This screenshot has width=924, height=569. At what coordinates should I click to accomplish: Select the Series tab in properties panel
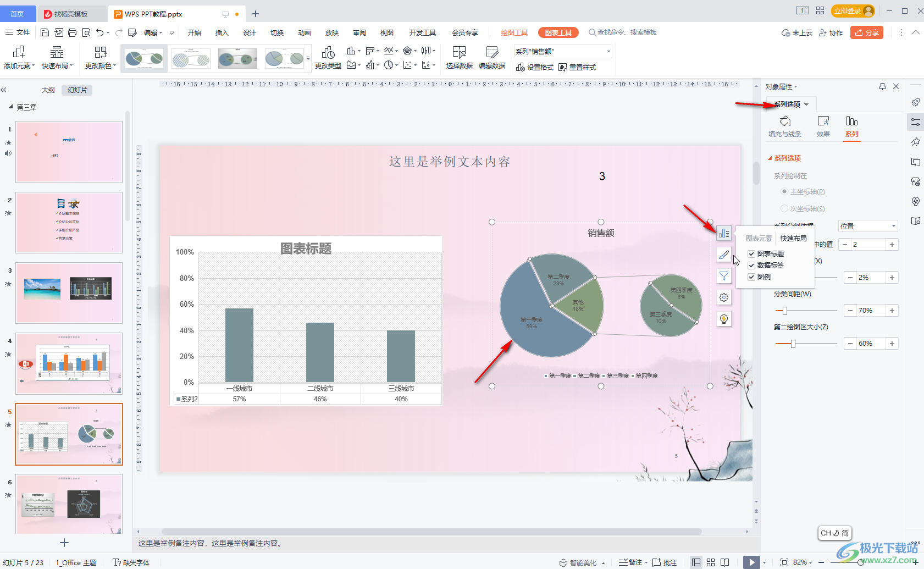851,126
